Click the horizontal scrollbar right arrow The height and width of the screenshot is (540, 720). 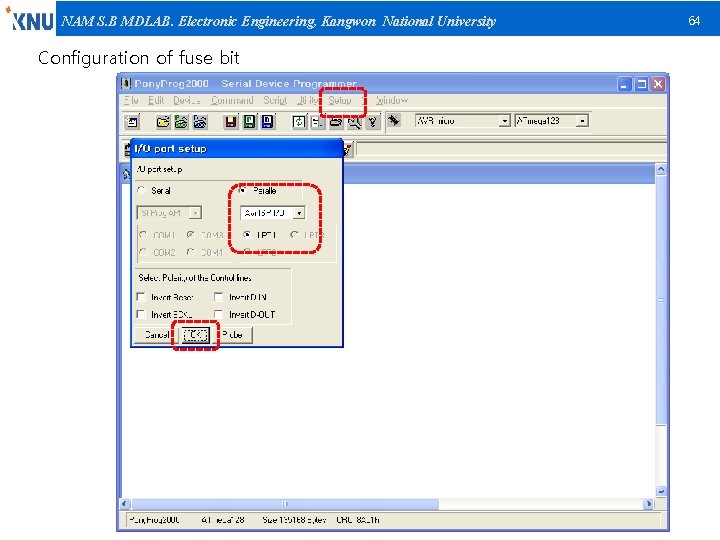[648, 504]
